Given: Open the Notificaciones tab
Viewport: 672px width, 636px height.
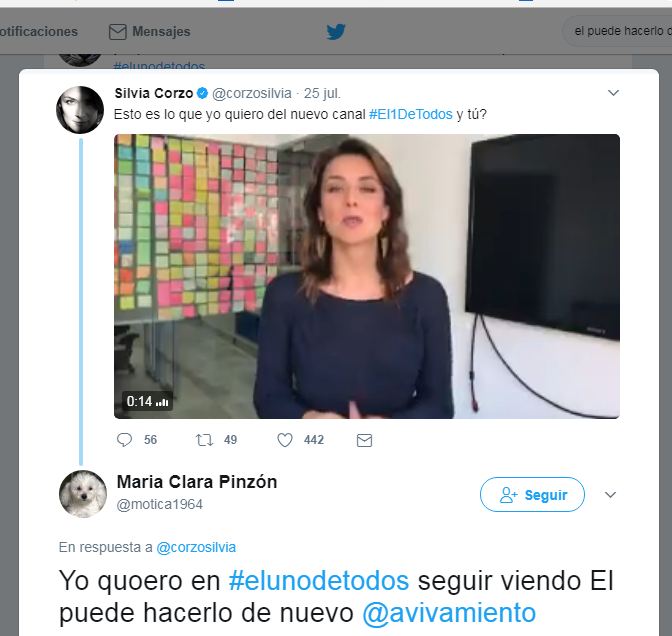Looking at the screenshot, I should click(39, 32).
